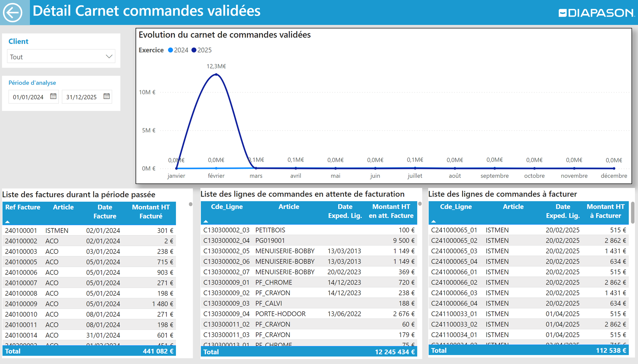Click sort arrow in orders to invoice table

(434, 221)
